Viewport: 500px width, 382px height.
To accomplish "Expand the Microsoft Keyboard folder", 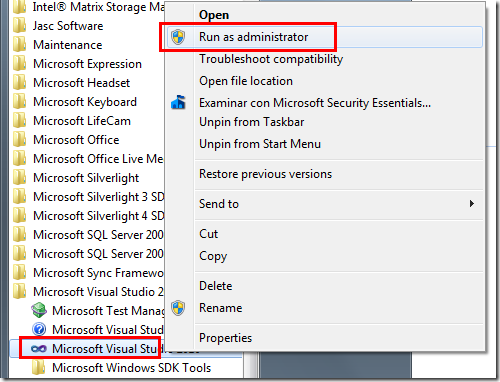I will click(x=75, y=102).
